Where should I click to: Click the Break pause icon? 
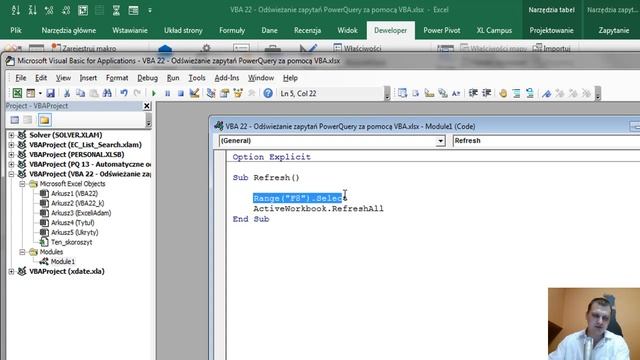(167, 93)
